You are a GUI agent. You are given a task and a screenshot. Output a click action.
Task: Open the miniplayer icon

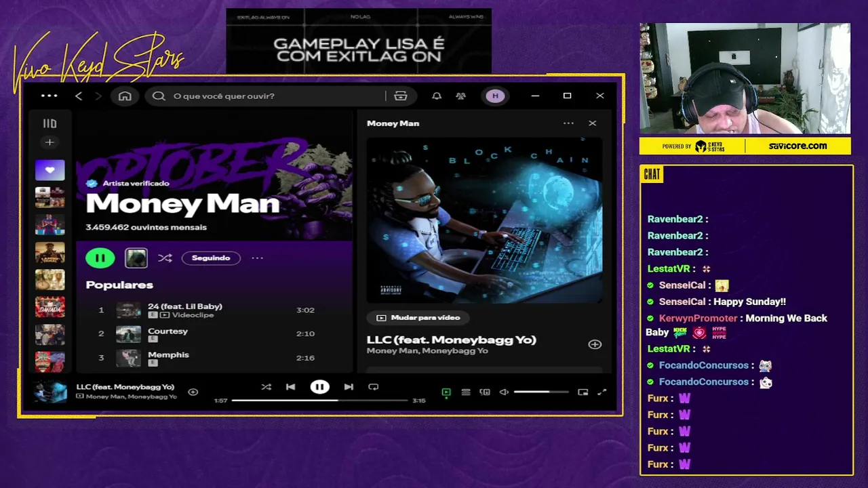click(x=583, y=392)
